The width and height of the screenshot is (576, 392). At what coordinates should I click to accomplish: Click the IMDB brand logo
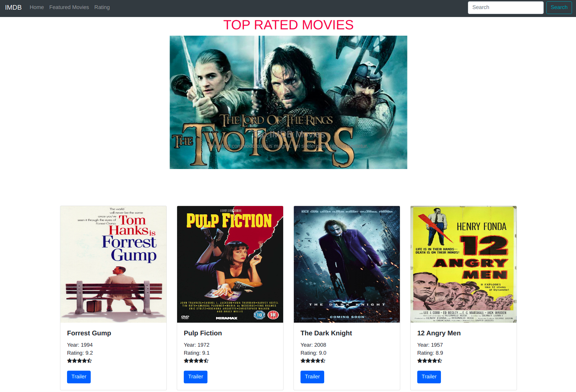click(x=13, y=7)
